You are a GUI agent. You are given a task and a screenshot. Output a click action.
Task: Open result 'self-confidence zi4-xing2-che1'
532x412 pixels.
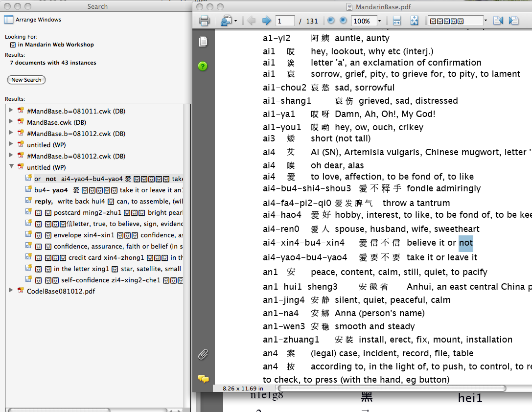click(109, 280)
